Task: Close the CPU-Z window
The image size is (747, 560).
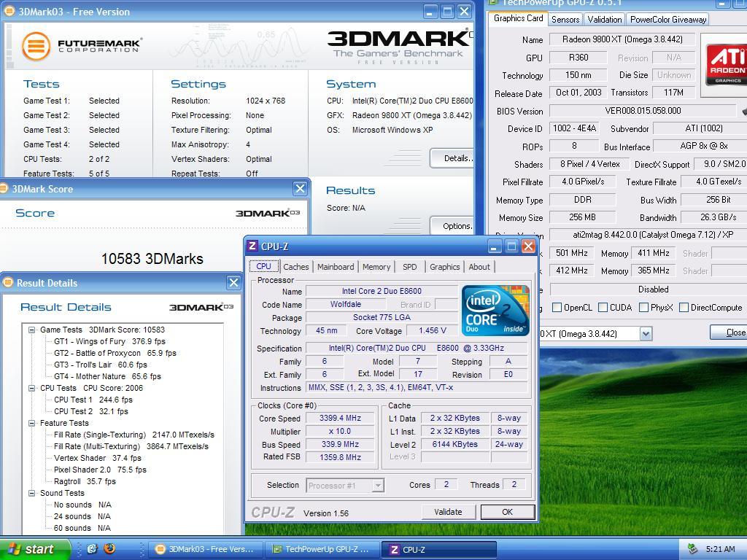Action: (x=528, y=246)
